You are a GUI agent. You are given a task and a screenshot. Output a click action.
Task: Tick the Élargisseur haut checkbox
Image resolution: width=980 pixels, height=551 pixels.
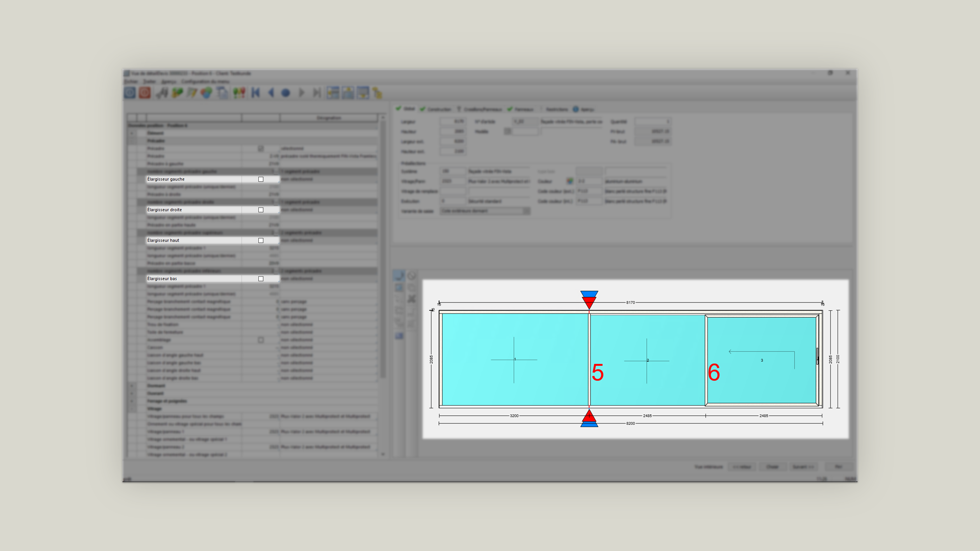pyautogui.click(x=261, y=240)
